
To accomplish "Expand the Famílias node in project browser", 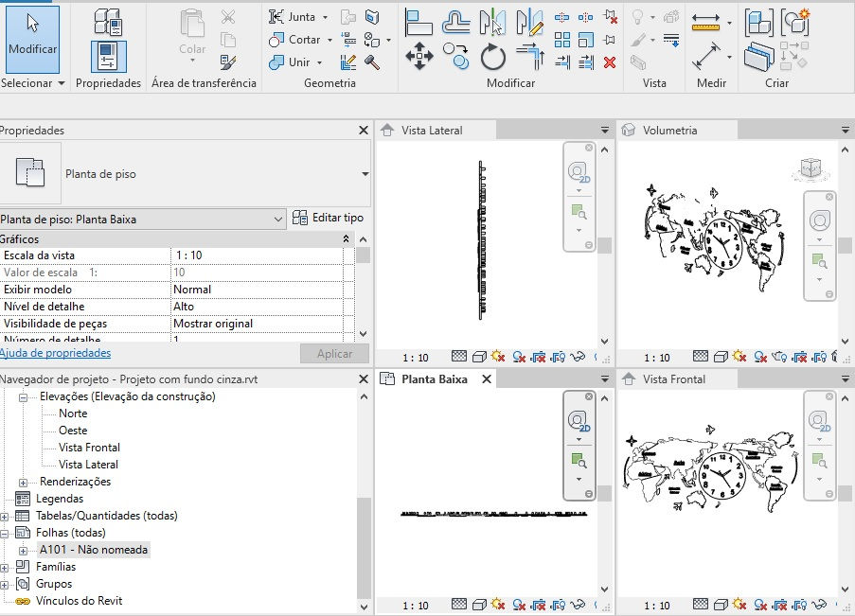I will point(5,568).
